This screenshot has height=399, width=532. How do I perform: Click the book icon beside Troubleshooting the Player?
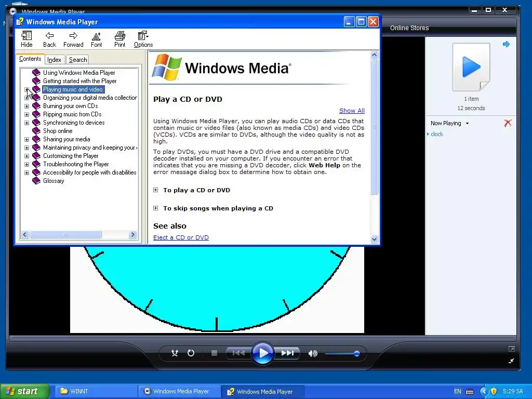click(x=36, y=164)
